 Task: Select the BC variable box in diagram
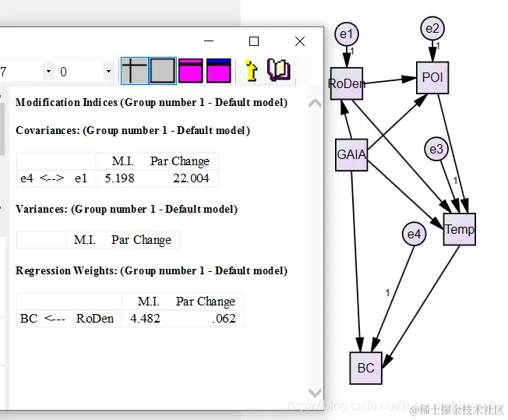[x=365, y=368]
